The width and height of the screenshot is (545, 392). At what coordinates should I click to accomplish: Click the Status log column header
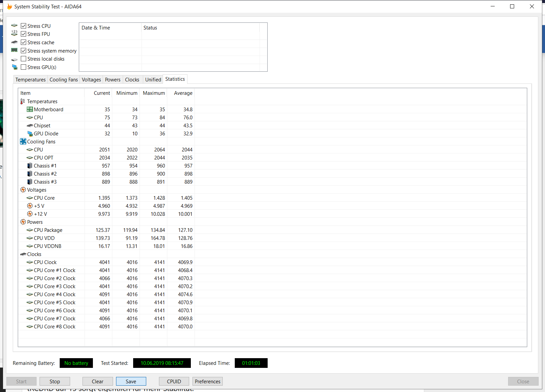pos(201,28)
